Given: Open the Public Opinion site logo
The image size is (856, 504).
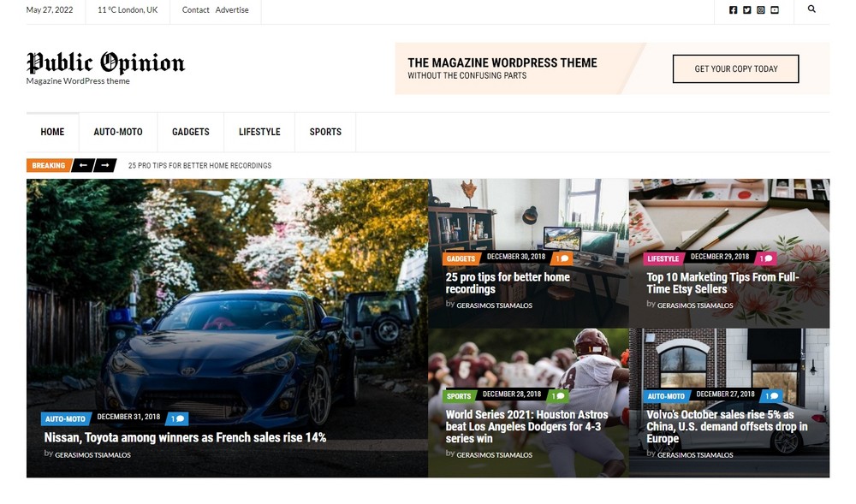Looking at the screenshot, I should (106, 63).
